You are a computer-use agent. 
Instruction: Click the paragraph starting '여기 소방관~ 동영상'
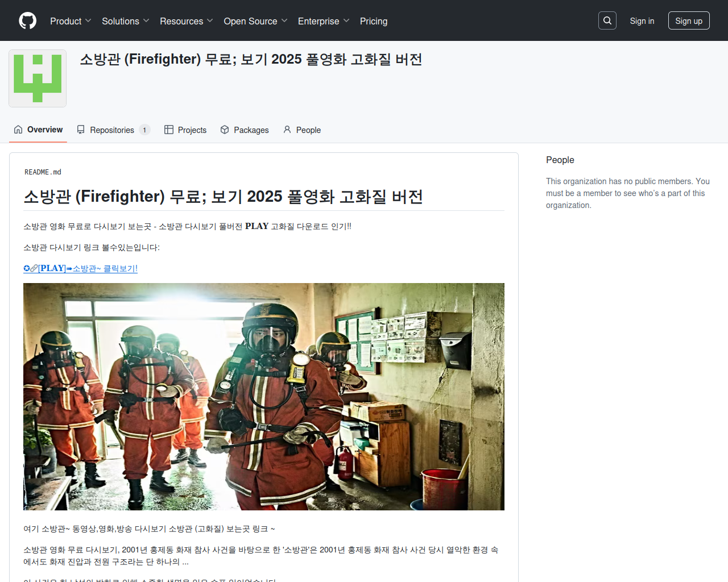click(x=149, y=529)
